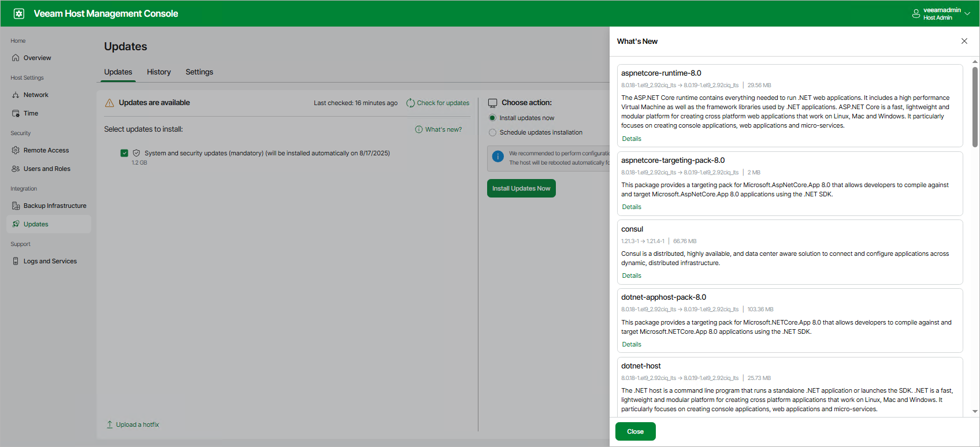Click the refresh icon for Check for updates

point(410,103)
